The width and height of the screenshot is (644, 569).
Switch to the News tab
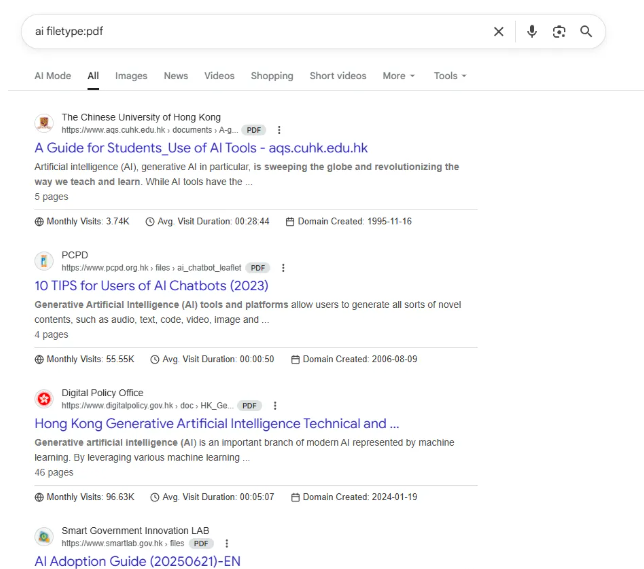pyautogui.click(x=176, y=76)
